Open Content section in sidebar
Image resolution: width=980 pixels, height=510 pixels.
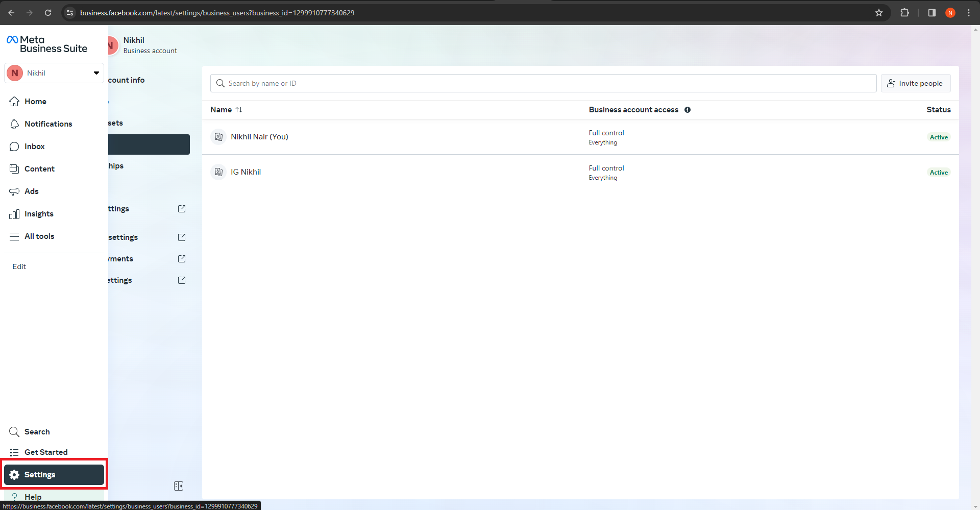[x=54, y=169]
